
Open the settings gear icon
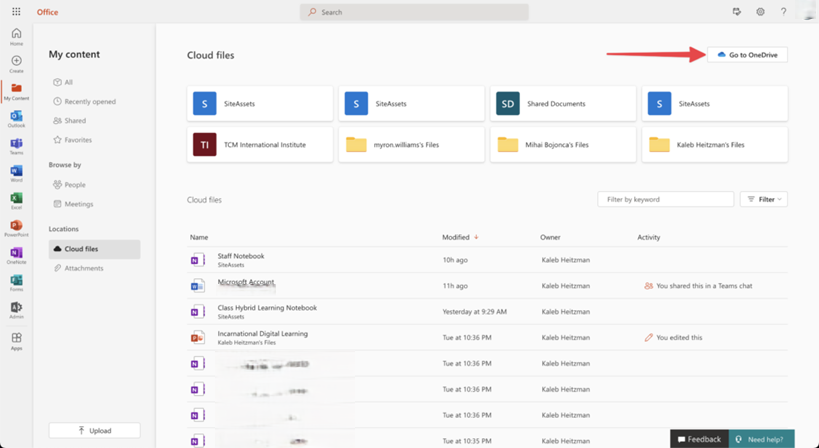(760, 12)
